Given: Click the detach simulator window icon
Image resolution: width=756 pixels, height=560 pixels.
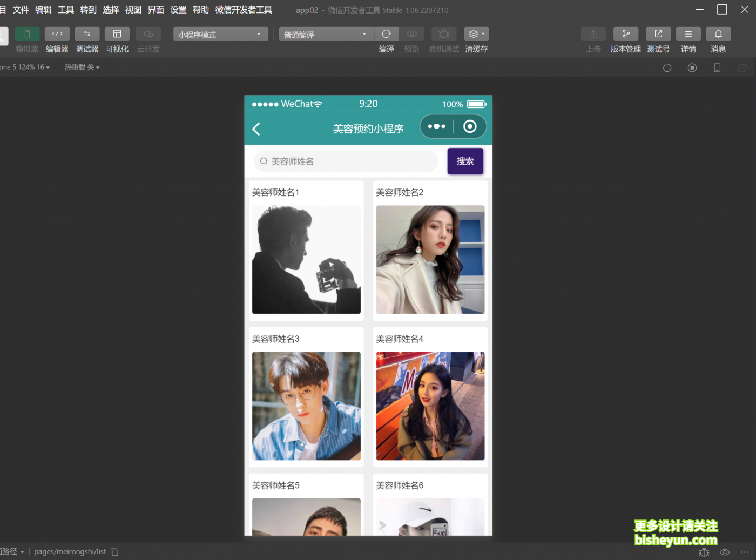Looking at the screenshot, I should point(742,68).
